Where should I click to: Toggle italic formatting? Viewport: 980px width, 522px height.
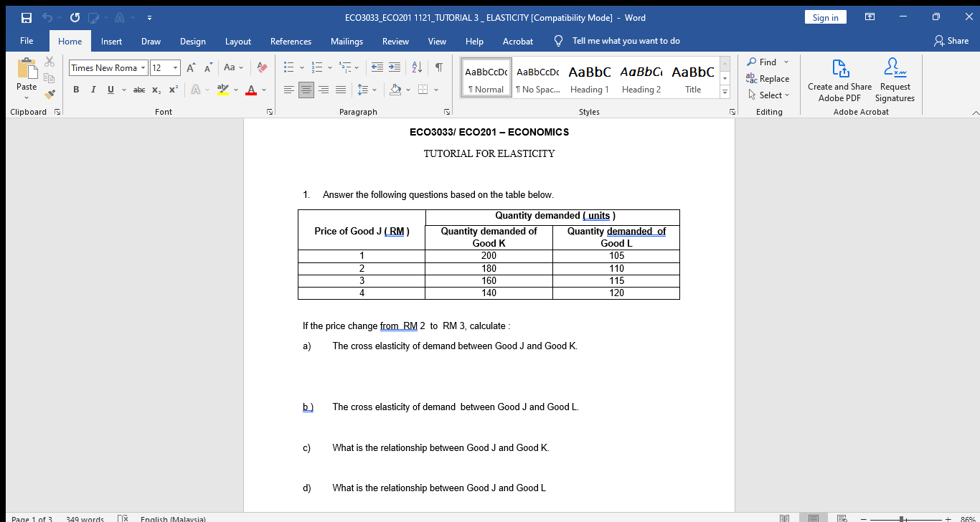pyautogui.click(x=93, y=90)
